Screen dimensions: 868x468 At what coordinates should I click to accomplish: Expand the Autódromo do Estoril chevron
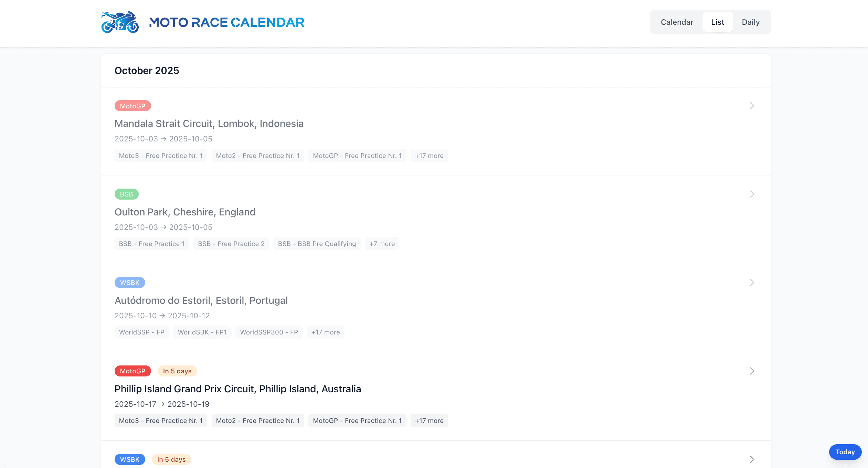752,283
